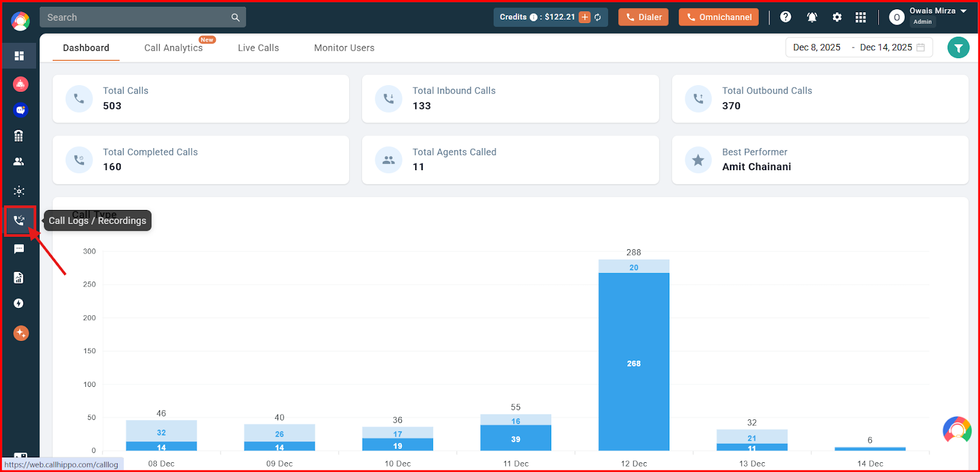This screenshot has width=980, height=472.
Task: Add credits with the plus icon
Action: point(585,17)
